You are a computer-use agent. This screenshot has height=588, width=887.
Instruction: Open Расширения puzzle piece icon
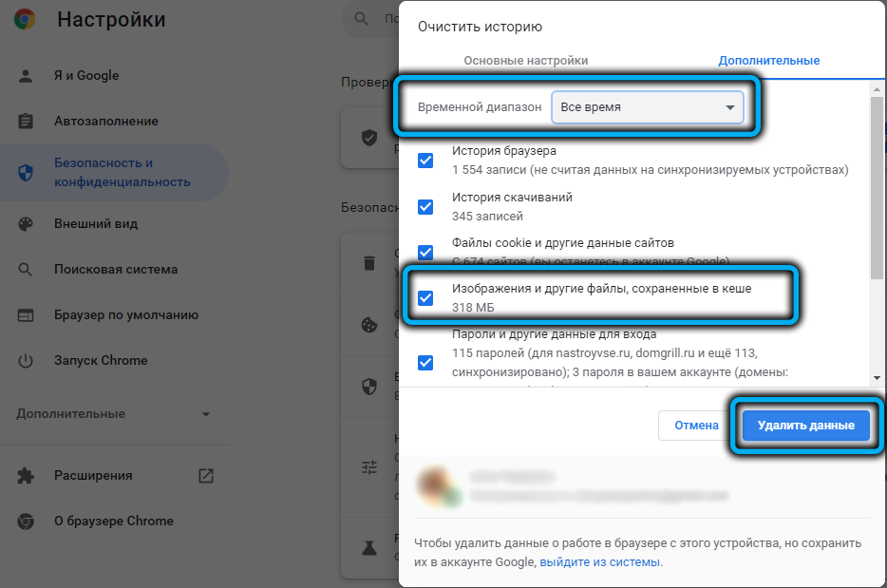coord(26,475)
